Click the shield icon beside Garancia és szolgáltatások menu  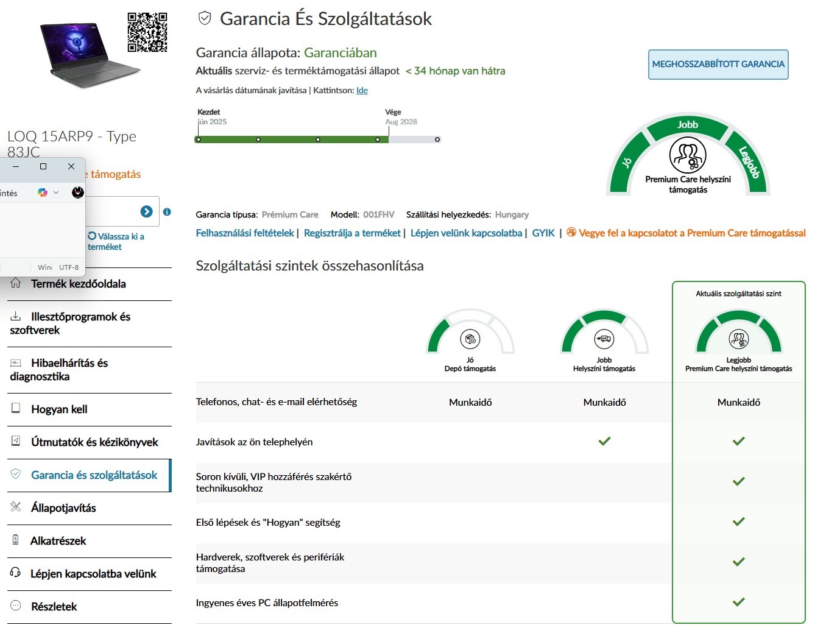click(x=16, y=474)
